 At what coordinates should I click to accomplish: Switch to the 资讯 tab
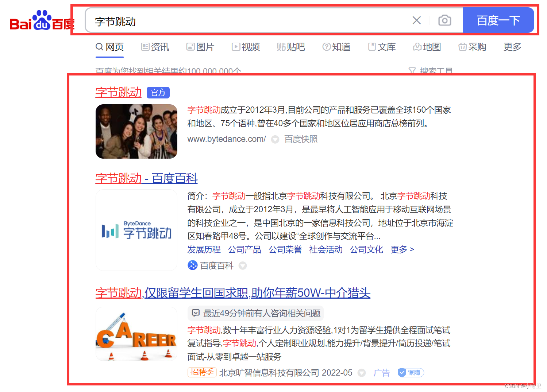pyautogui.click(x=155, y=47)
